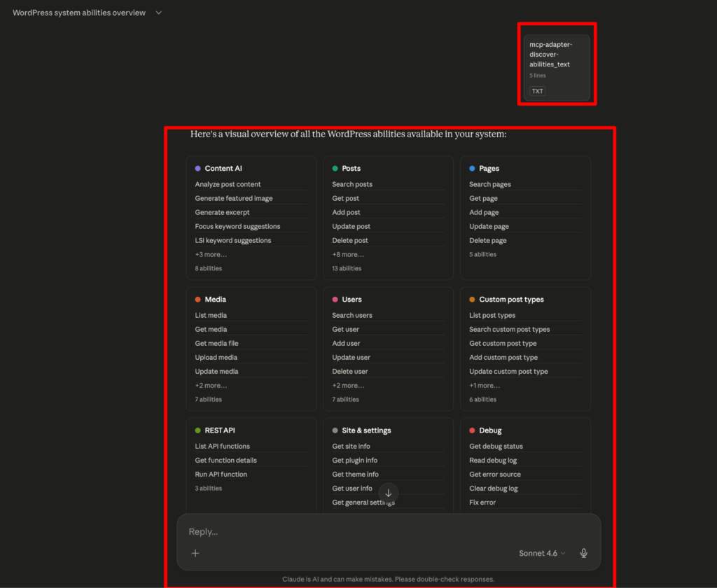Click the scroll-to-bottom arrow button
The height and width of the screenshot is (588, 717).
point(388,493)
